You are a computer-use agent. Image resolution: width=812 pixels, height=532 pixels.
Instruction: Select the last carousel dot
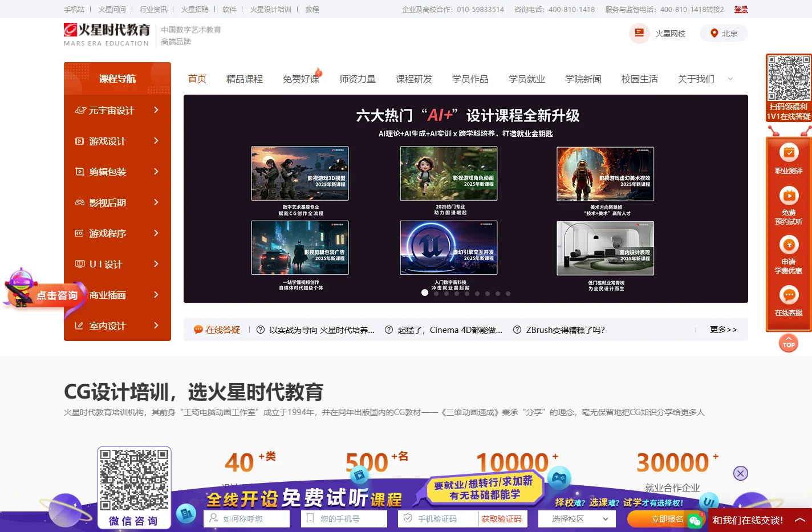point(508,294)
